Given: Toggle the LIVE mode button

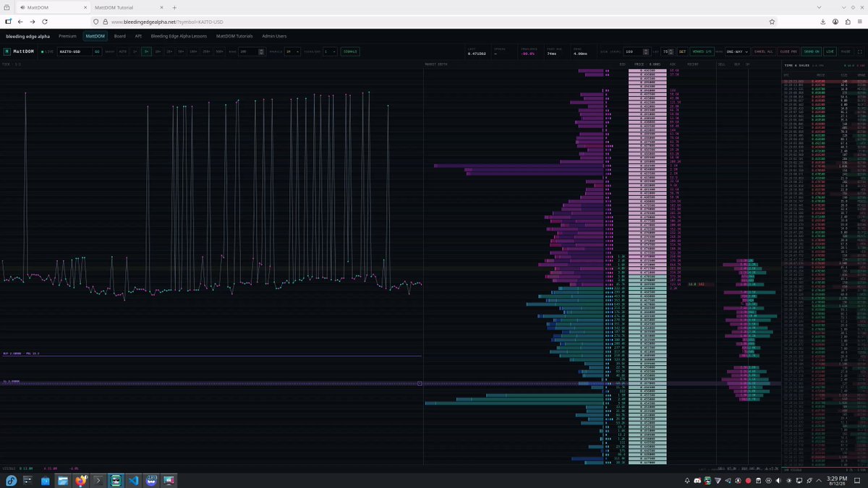Looking at the screenshot, I should coord(830,51).
